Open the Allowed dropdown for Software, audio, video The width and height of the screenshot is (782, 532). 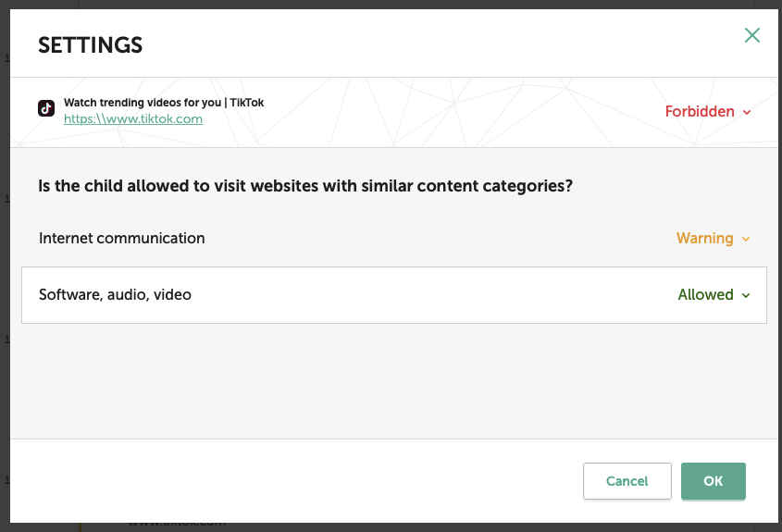click(706, 295)
